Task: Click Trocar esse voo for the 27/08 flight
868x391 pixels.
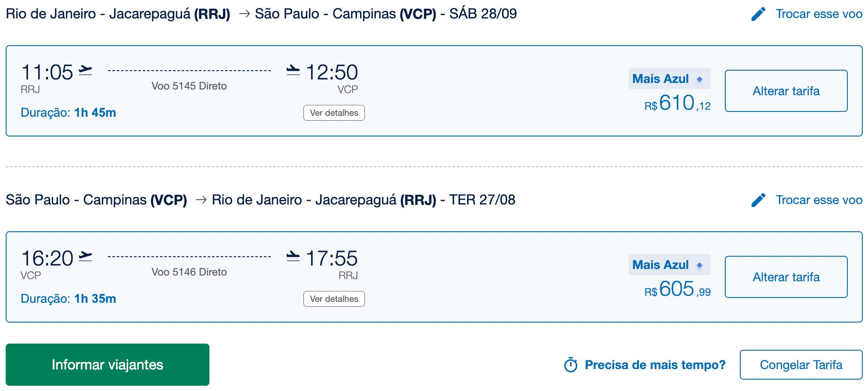Action: click(x=819, y=200)
